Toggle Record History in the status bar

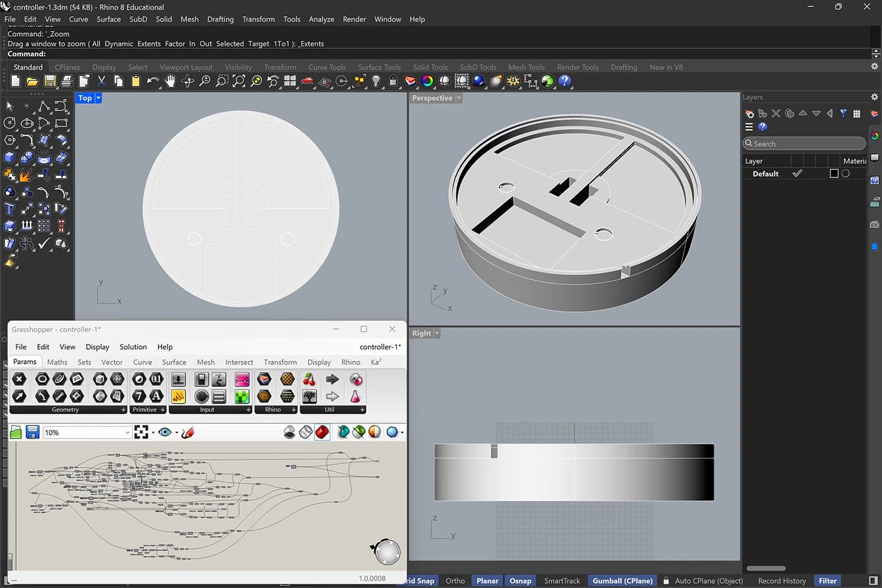tap(782, 581)
